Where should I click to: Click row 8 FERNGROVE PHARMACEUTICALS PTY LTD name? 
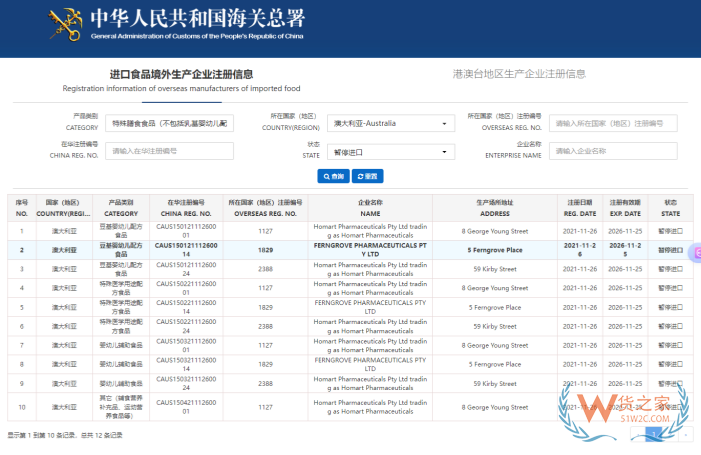370,364
